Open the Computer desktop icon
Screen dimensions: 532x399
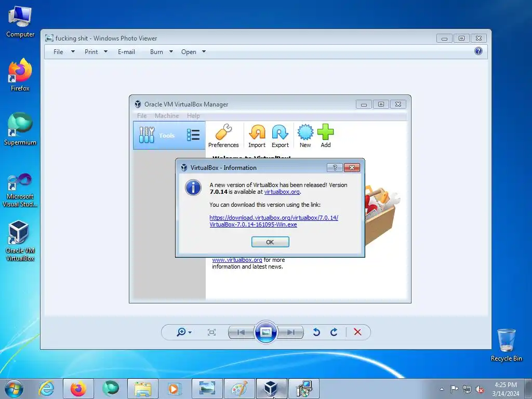click(x=20, y=22)
